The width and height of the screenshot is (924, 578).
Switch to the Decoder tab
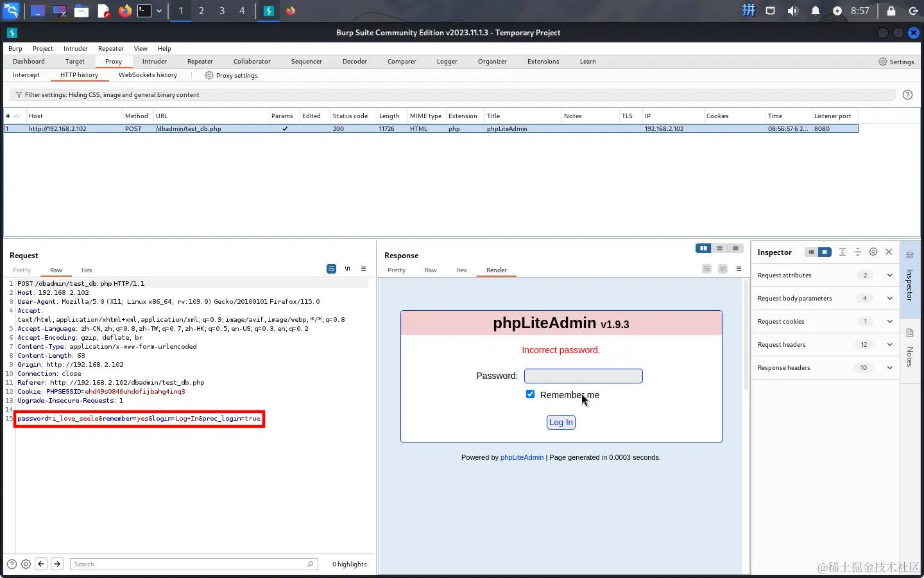(355, 62)
